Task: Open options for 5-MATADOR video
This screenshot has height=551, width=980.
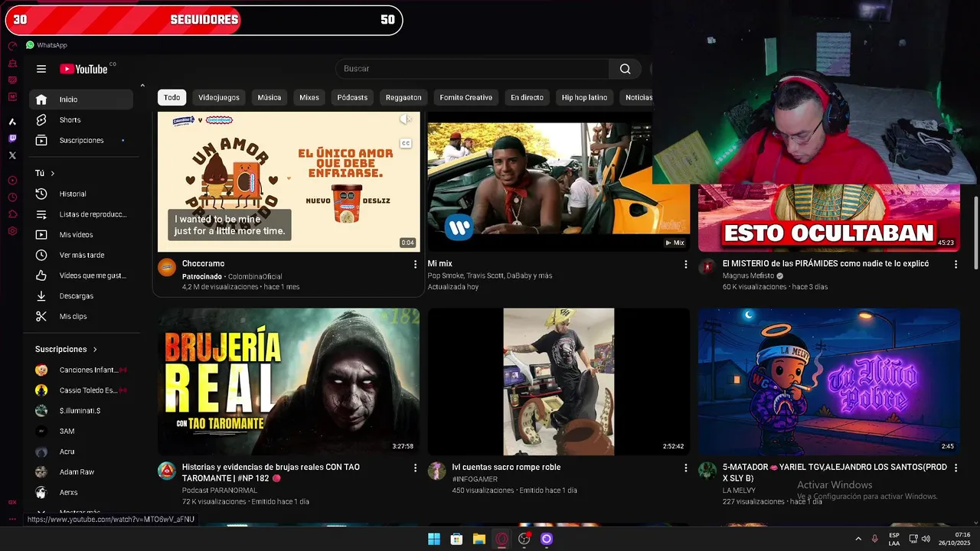Action: (x=955, y=468)
